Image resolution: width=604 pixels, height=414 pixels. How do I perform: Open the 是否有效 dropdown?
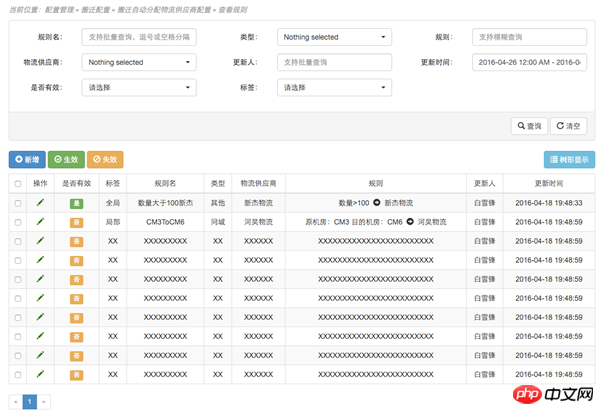139,87
